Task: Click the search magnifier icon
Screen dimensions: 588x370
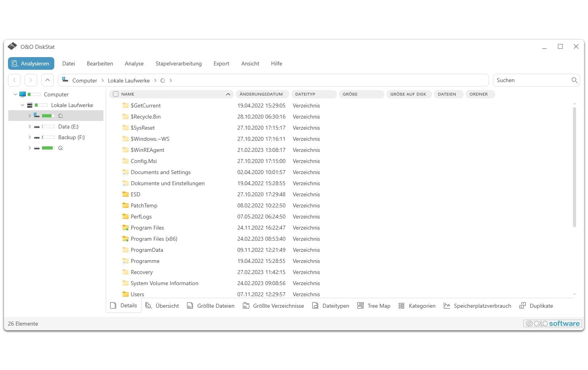Action: coord(574,80)
